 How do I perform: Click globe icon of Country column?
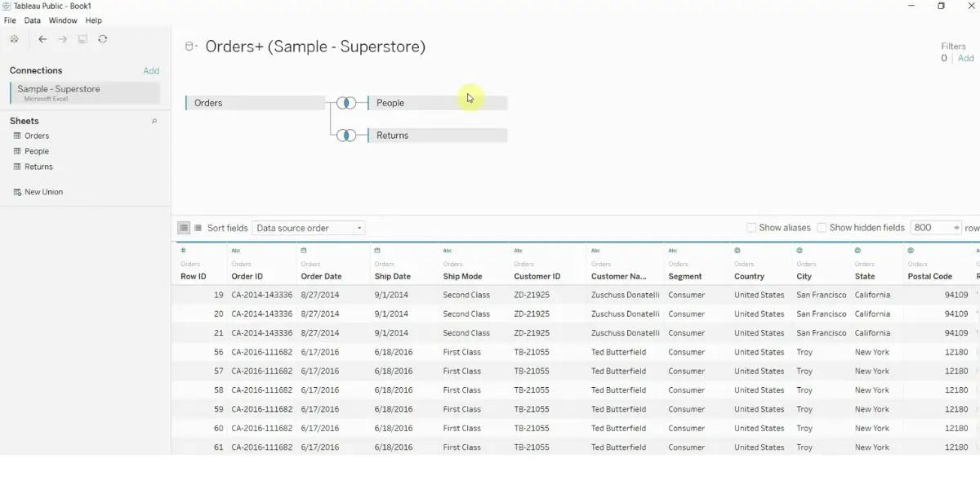[737, 251]
